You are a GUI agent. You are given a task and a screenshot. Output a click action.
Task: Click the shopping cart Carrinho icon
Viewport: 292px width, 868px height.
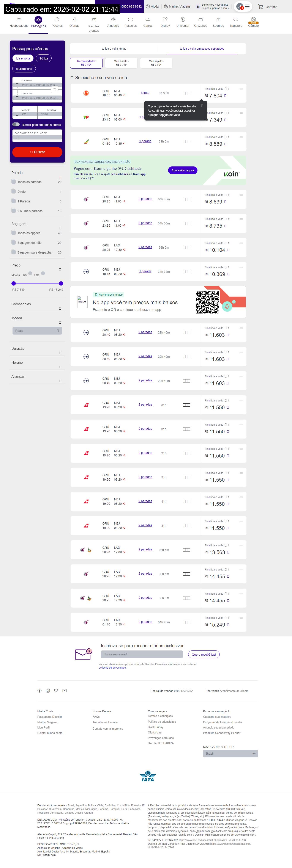[261, 7]
